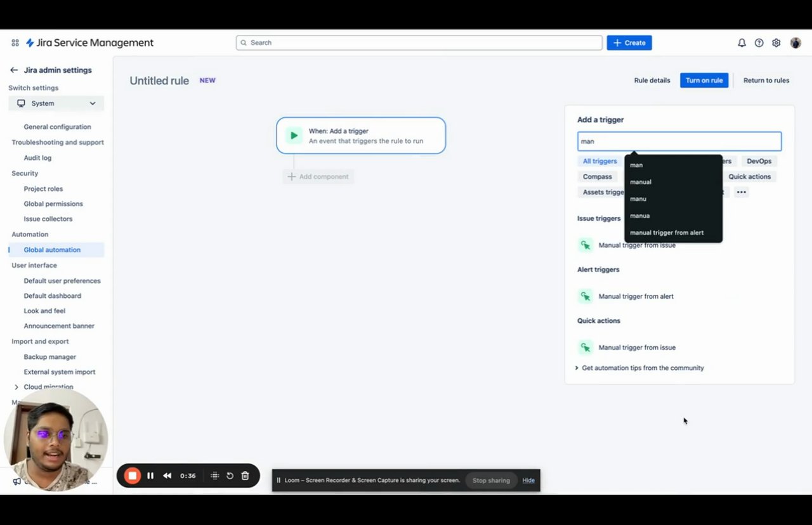Click Return to rules
This screenshot has height=525, width=812.
(x=766, y=81)
